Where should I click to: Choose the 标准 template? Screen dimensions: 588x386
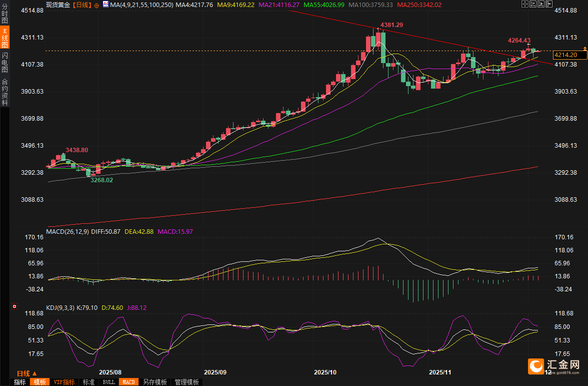[x=89, y=382]
